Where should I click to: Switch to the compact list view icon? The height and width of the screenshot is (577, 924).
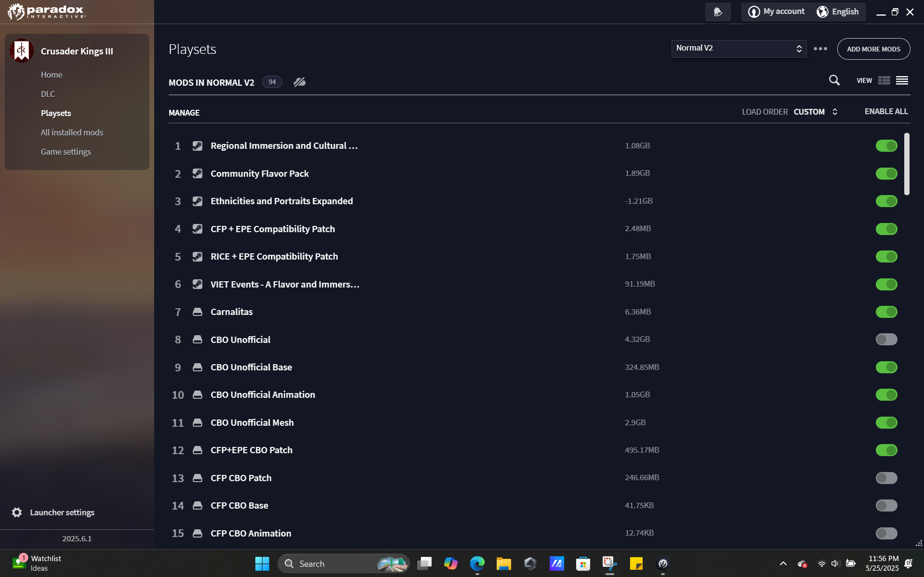point(902,80)
